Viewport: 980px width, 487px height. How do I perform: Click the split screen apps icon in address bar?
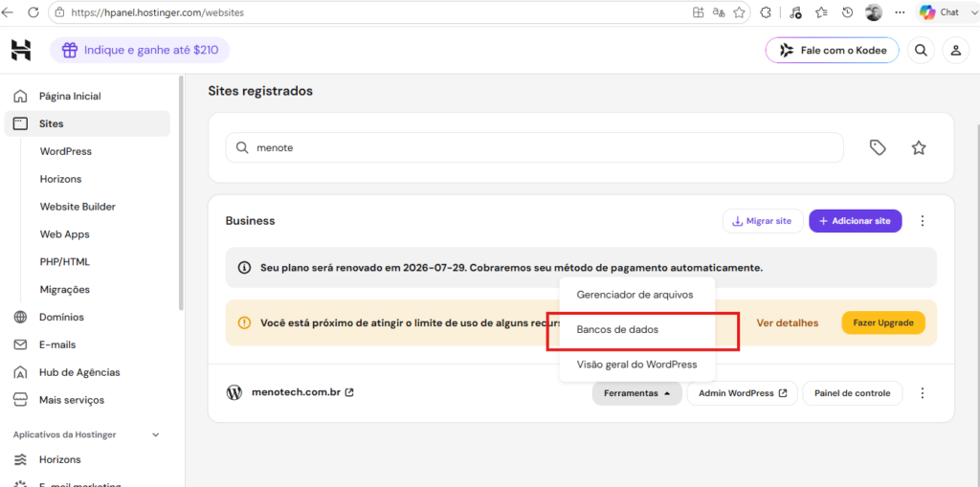click(699, 11)
